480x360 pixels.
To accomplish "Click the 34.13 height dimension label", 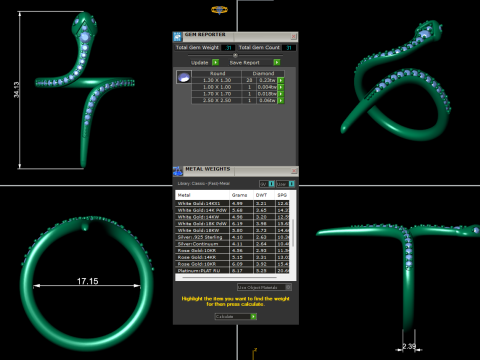I will point(16,90).
